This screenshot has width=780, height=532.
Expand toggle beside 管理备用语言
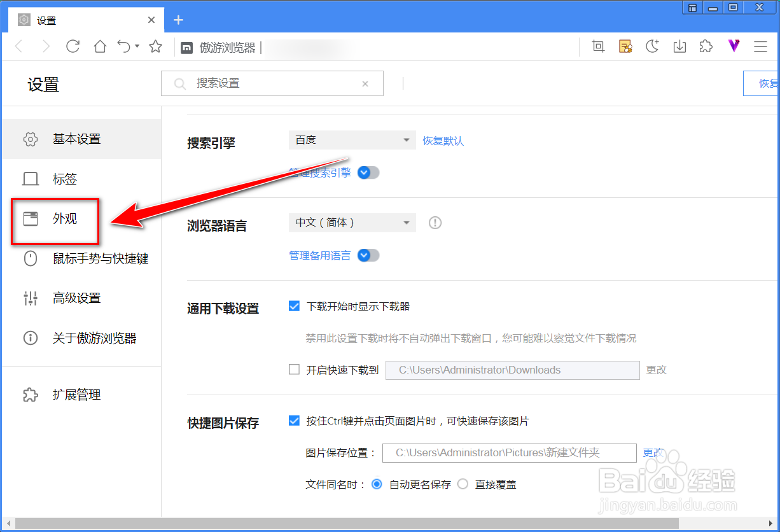(368, 255)
